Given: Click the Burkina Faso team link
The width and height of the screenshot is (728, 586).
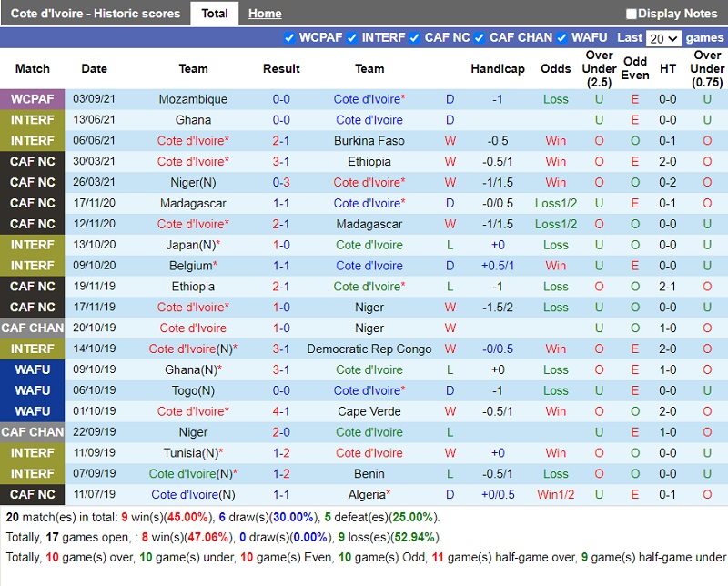Looking at the screenshot, I should [369, 141].
